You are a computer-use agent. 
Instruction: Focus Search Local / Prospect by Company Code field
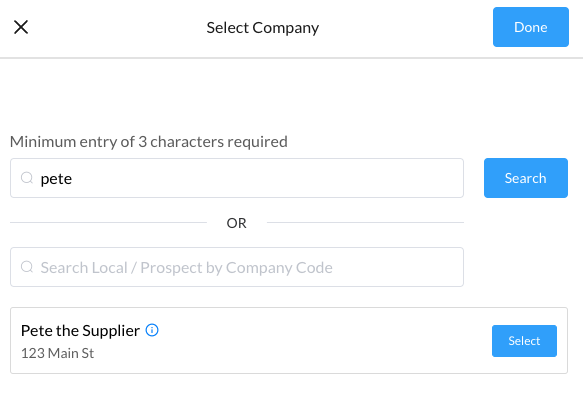[237, 267]
